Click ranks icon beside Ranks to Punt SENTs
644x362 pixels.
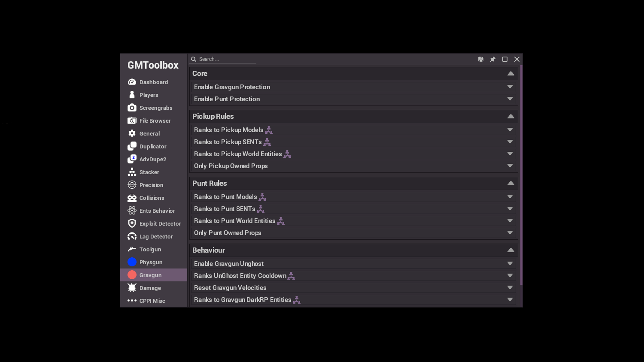[261, 209]
